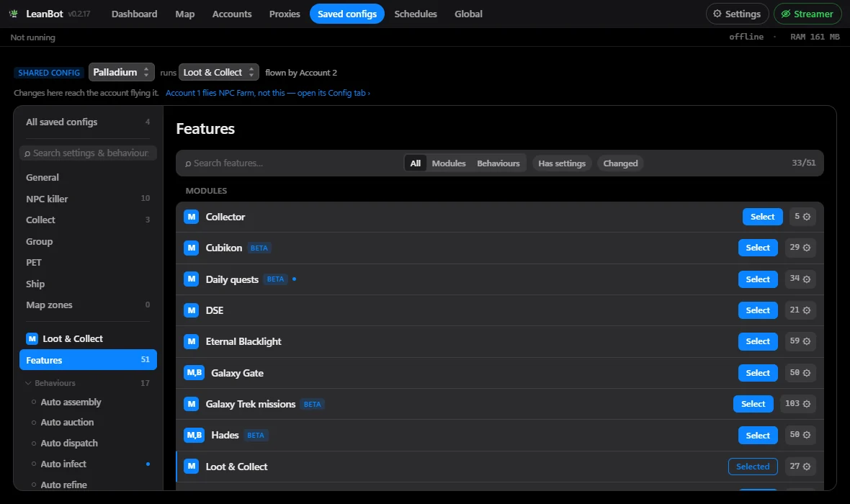
Task: Click the M badge next to DSE
Action: pos(192,310)
